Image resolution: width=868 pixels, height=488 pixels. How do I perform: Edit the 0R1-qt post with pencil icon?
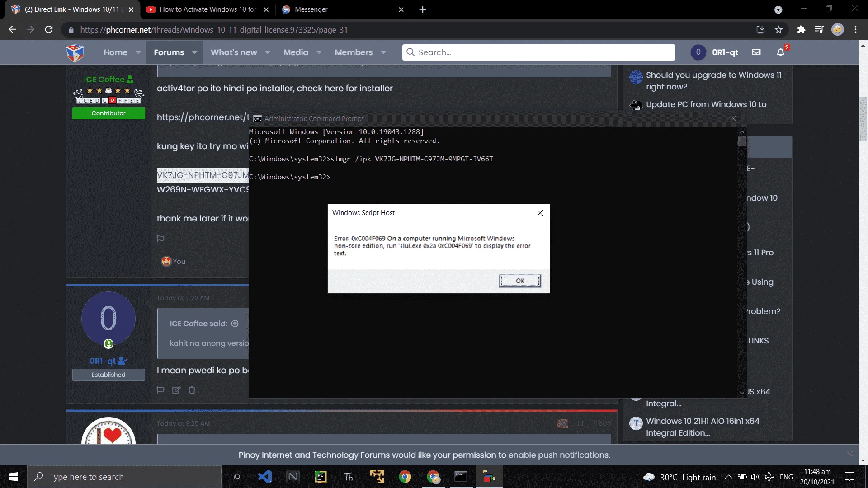click(176, 390)
